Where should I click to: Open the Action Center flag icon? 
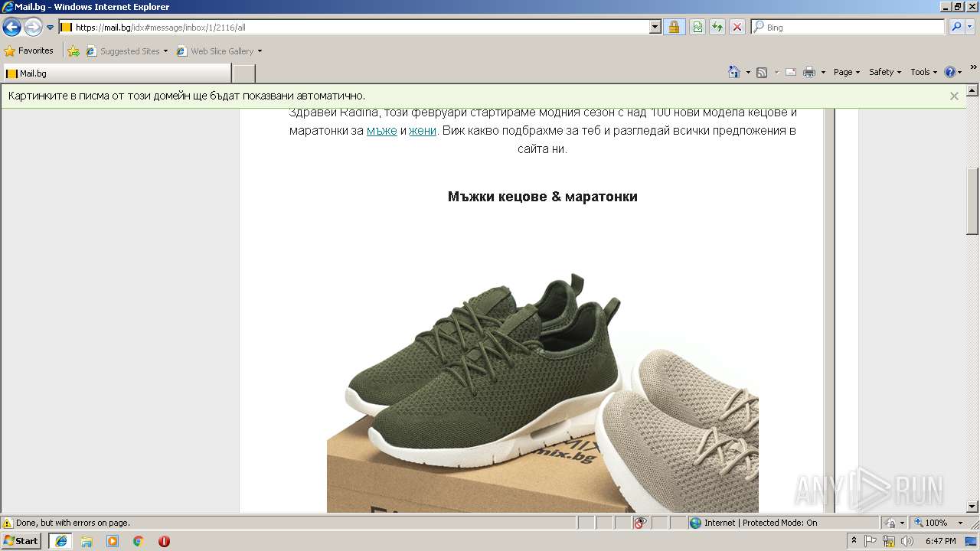pyautogui.click(x=871, y=541)
